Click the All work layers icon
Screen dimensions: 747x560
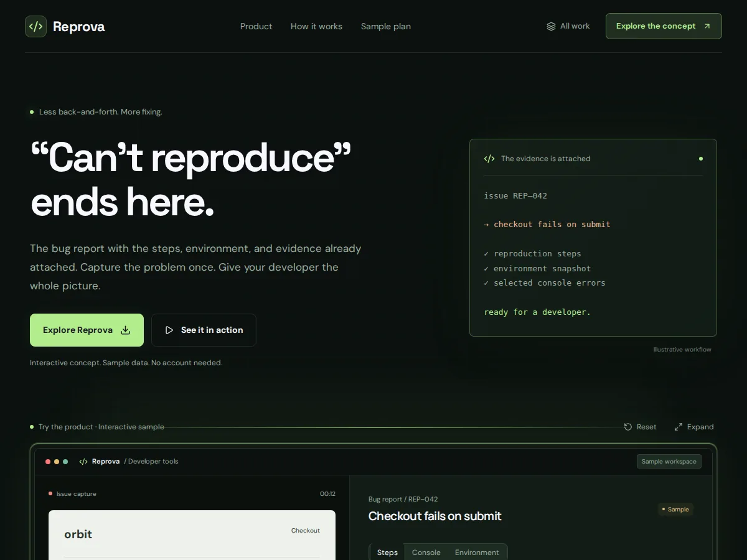(x=551, y=26)
